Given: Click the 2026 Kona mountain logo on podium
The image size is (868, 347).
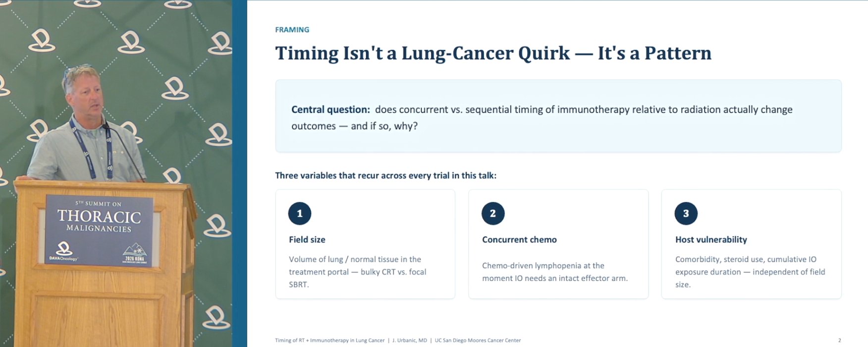Looking at the screenshot, I should pos(134,253).
